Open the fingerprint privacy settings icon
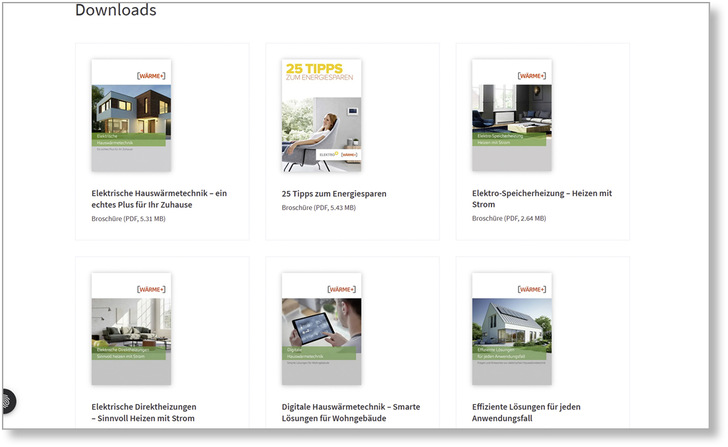The width and height of the screenshot is (728, 447). [x=7, y=402]
